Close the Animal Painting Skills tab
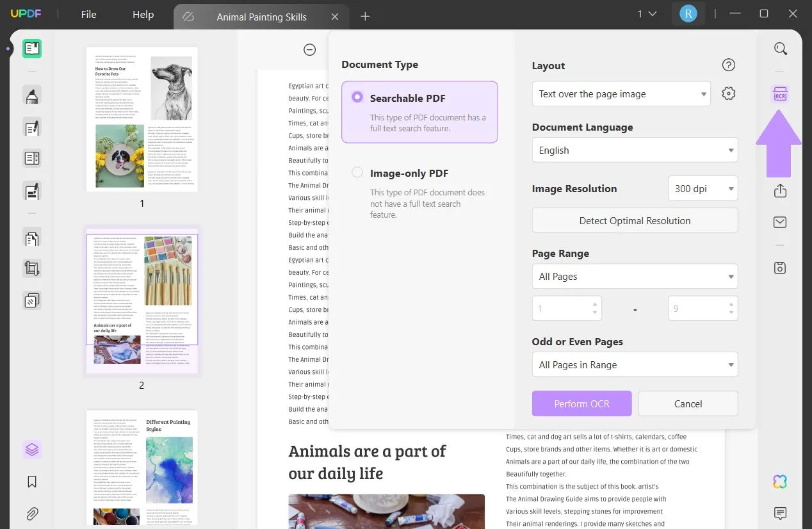The image size is (812, 529). pos(335,17)
